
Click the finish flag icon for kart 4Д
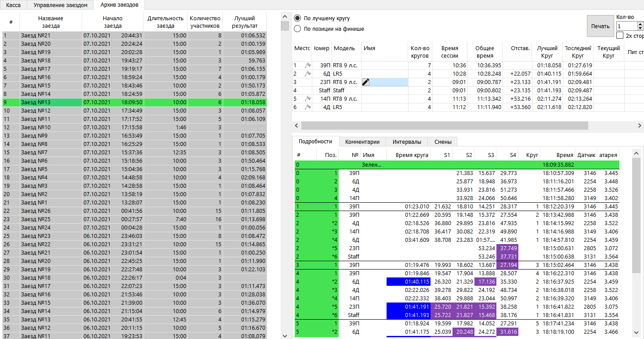point(308,107)
